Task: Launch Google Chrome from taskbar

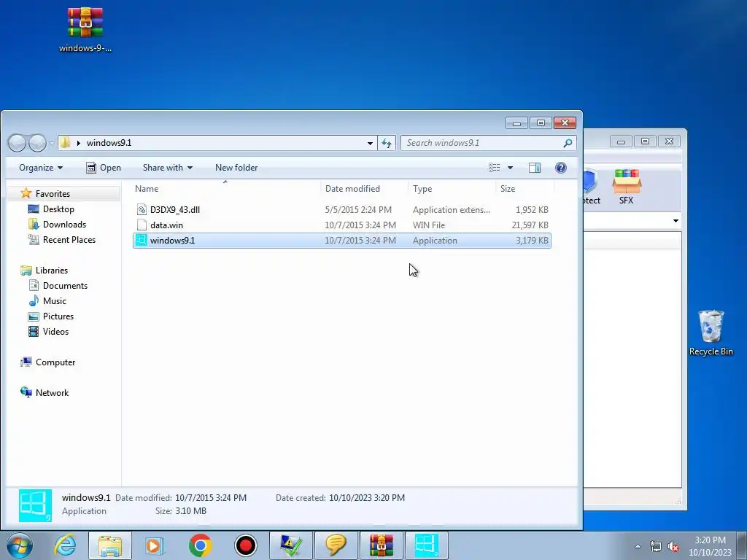Action: click(x=200, y=545)
